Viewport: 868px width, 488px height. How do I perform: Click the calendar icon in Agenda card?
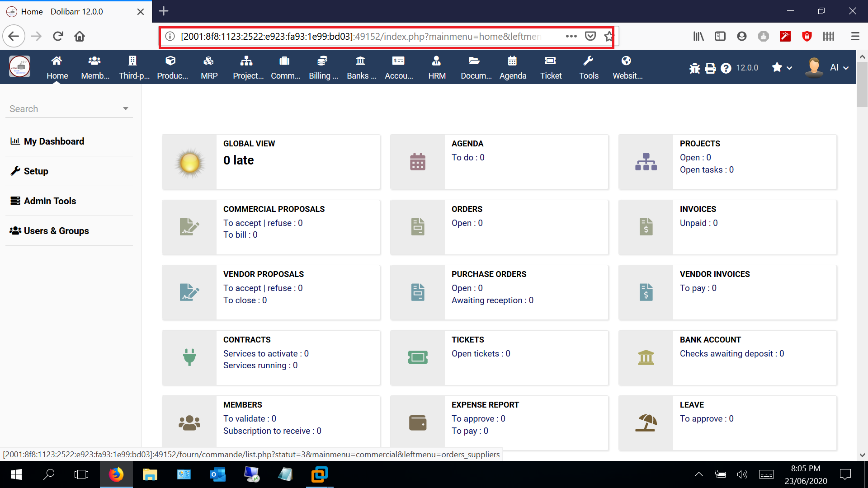[418, 162]
